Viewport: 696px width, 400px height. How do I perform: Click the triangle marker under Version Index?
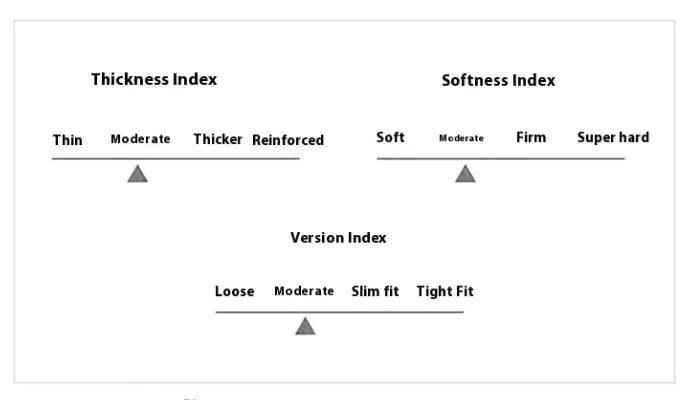305,326
